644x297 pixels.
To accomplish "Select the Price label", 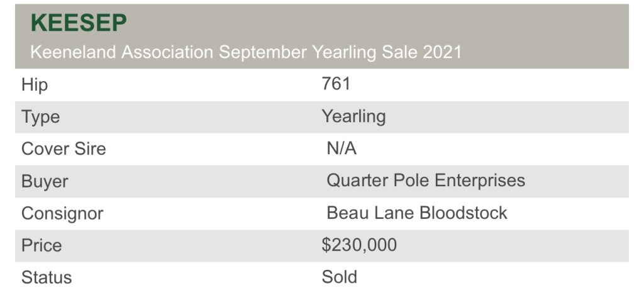I will 42,245.
